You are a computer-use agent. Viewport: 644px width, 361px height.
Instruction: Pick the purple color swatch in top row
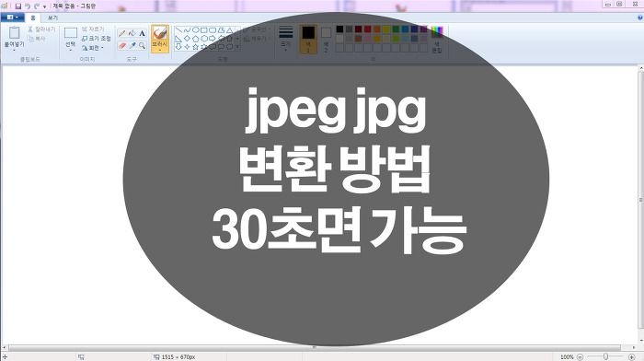click(x=423, y=29)
